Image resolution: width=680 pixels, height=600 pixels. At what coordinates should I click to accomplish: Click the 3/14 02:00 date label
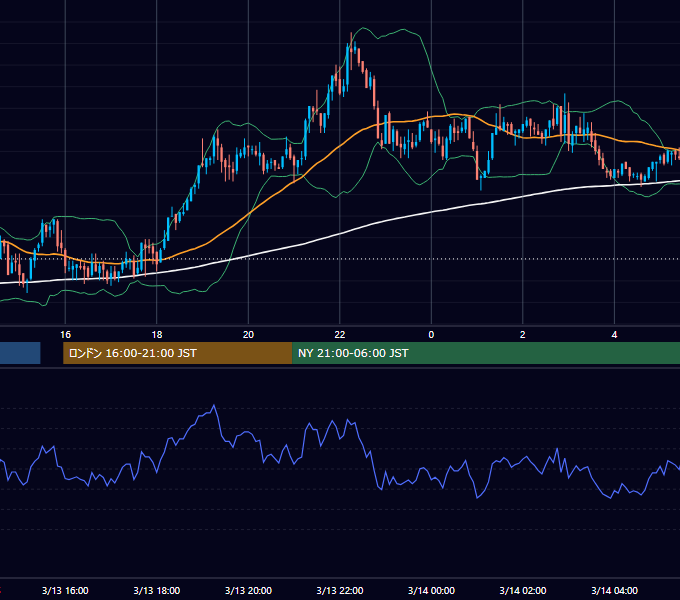coord(523,590)
